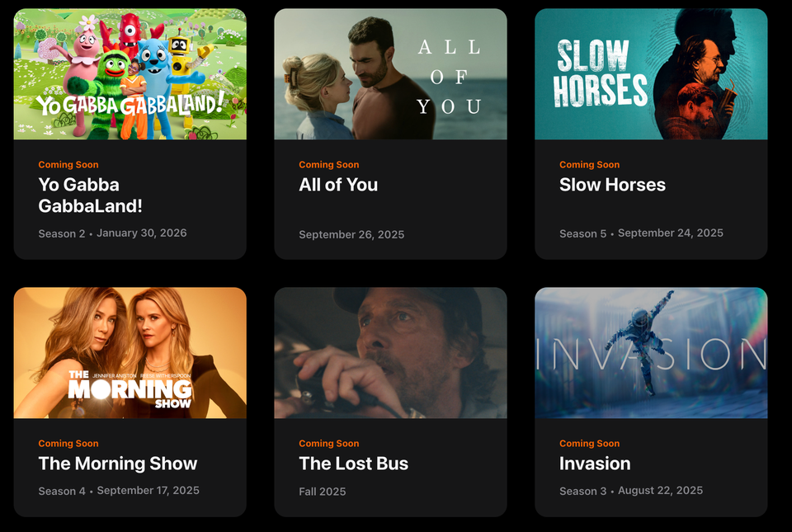Open the All of You poster image

(x=390, y=74)
